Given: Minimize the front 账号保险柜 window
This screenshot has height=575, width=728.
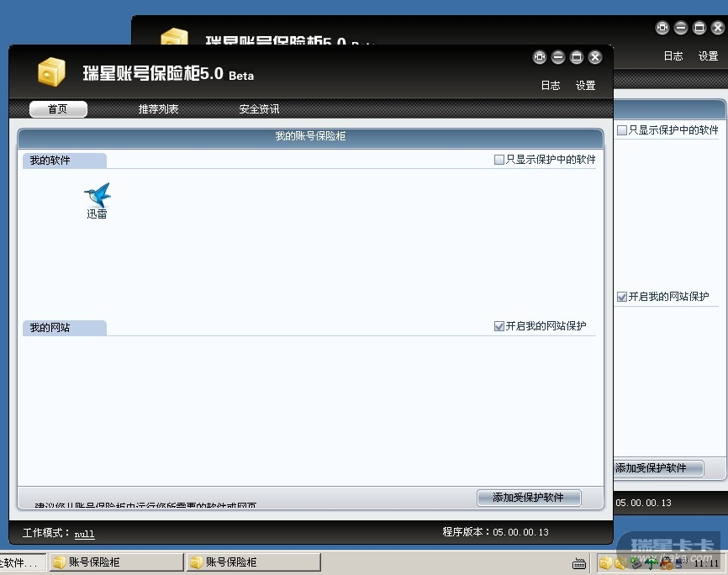Looking at the screenshot, I should (558, 57).
